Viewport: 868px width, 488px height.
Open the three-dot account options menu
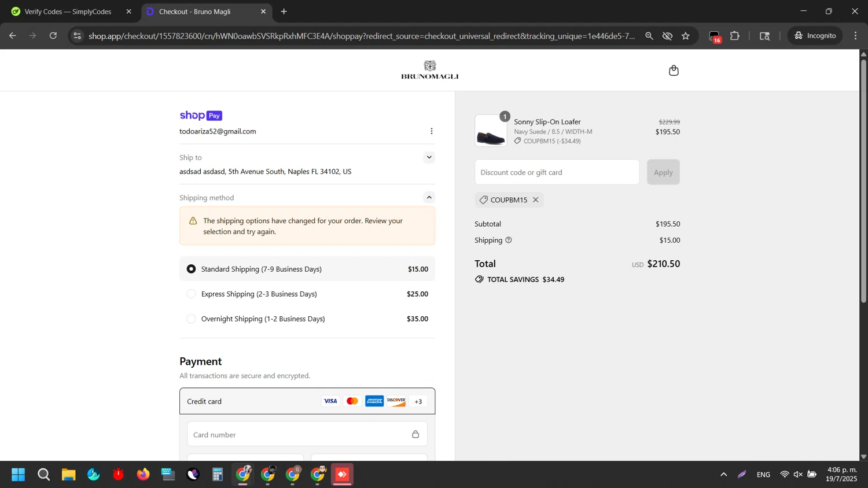[432, 131]
